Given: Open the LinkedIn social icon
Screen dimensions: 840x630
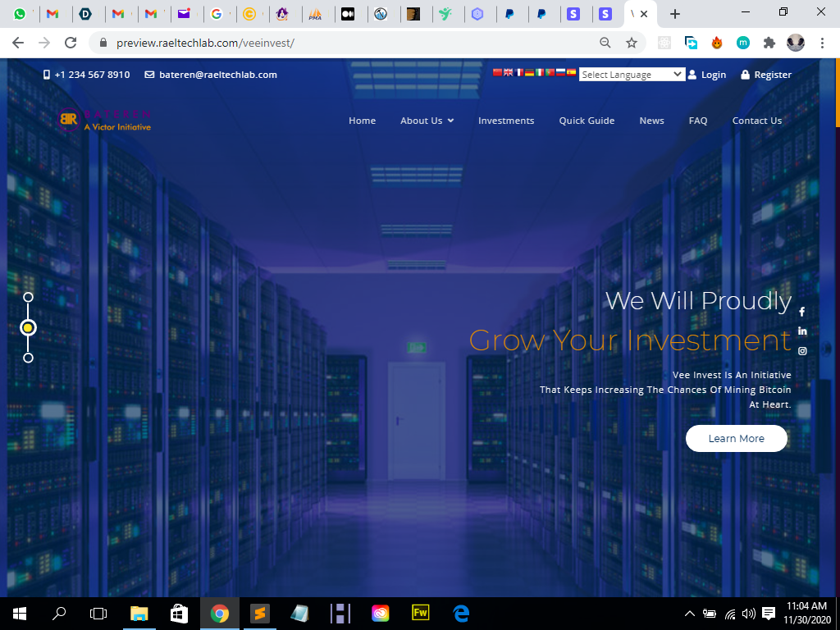Looking at the screenshot, I should click(802, 331).
